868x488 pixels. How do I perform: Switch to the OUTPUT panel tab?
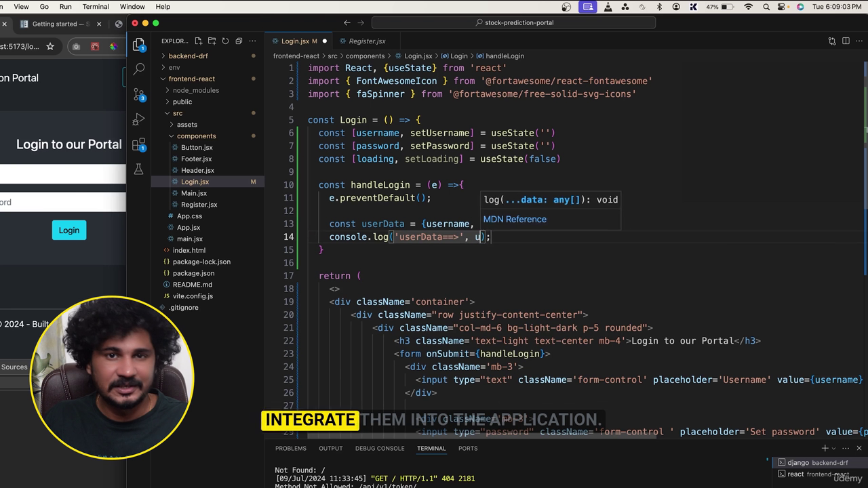tap(331, 448)
